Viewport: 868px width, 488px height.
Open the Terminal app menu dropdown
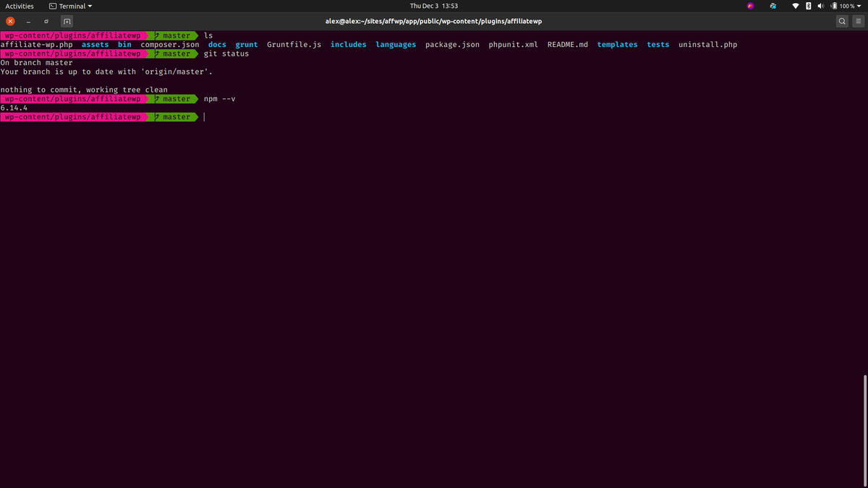click(x=71, y=6)
